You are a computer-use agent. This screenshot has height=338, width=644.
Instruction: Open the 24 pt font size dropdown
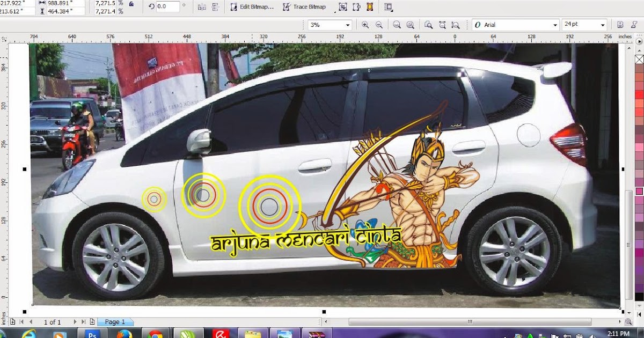(603, 25)
